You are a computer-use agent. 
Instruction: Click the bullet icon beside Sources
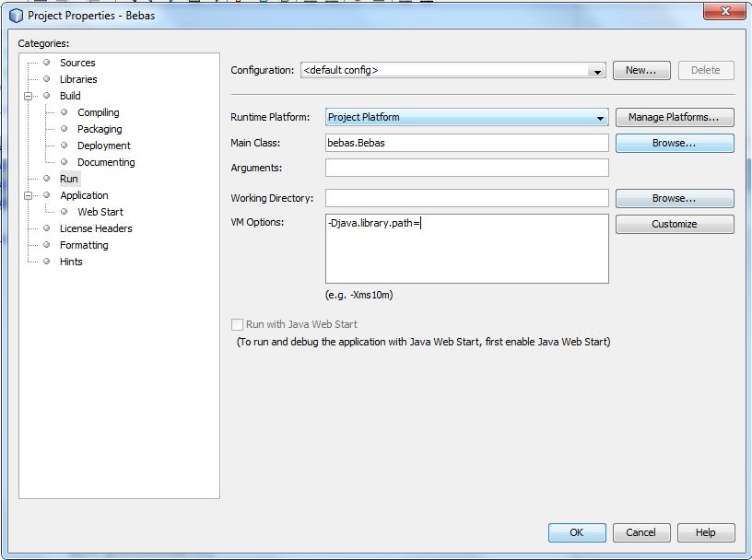click(x=46, y=63)
